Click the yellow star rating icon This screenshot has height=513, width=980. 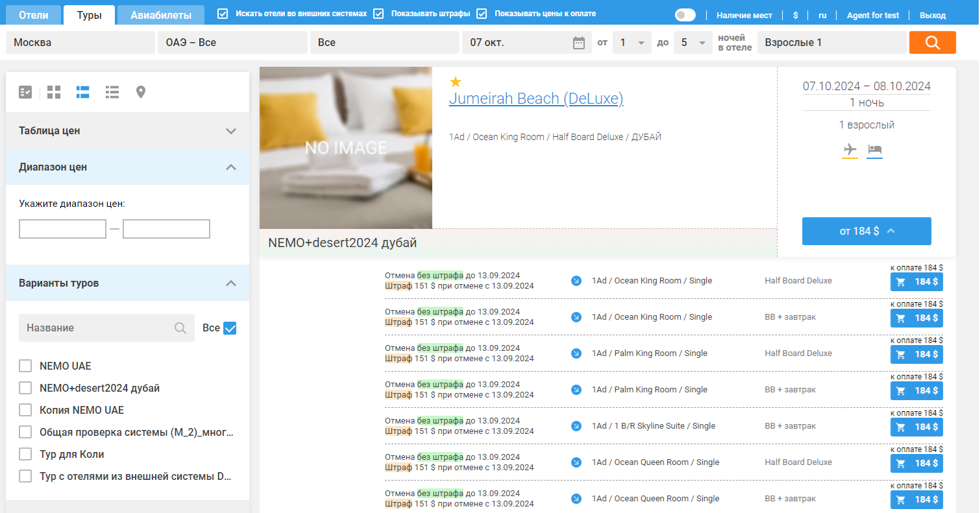(456, 82)
